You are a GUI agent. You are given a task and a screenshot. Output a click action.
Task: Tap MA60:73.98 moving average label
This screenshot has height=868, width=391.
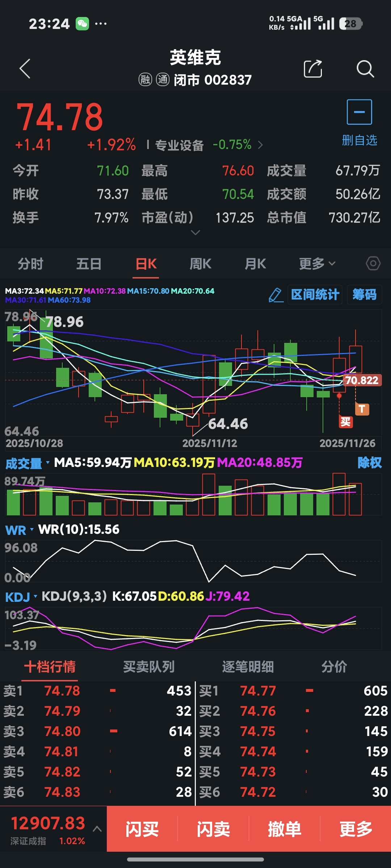69,300
